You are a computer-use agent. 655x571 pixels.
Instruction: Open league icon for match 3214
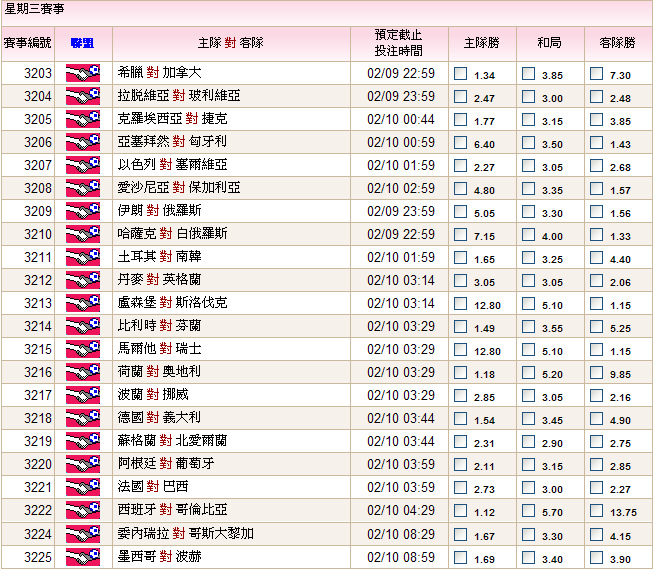click(x=83, y=326)
